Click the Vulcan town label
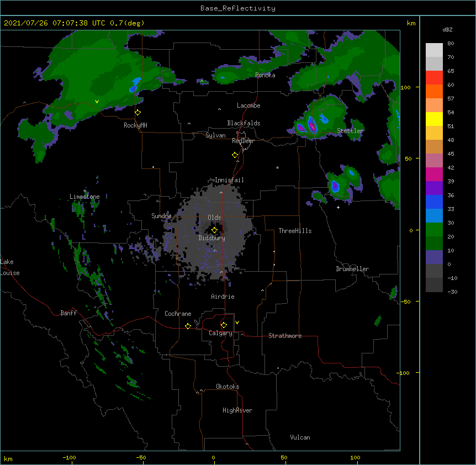 pyautogui.click(x=300, y=437)
